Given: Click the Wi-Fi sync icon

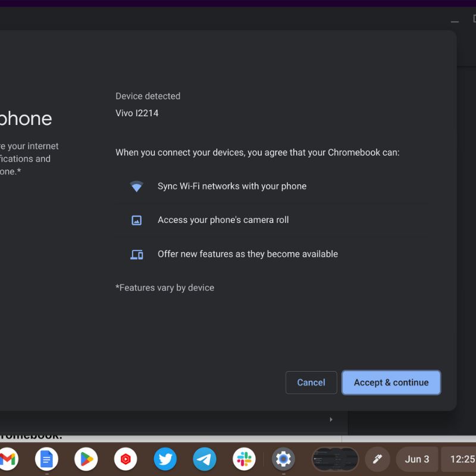Looking at the screenshot, I should (137, 186).
